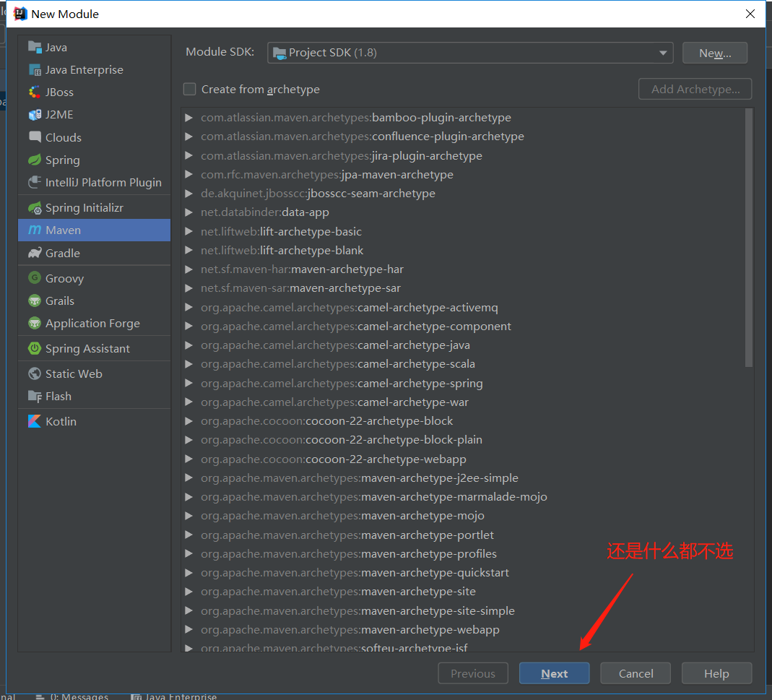
Task: Select net.sf.maven-sar maven-archetype-sar row
Action: click(x=463, y=288)
